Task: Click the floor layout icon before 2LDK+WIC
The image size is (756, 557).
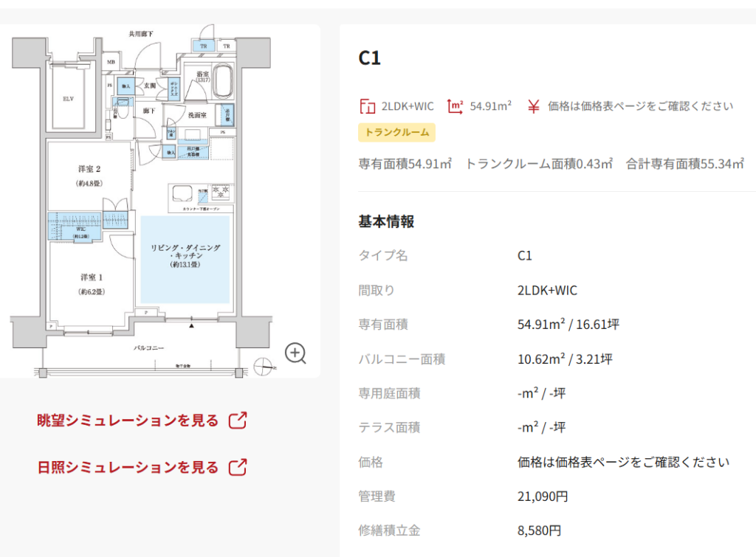Action: [x=367, y=106]
